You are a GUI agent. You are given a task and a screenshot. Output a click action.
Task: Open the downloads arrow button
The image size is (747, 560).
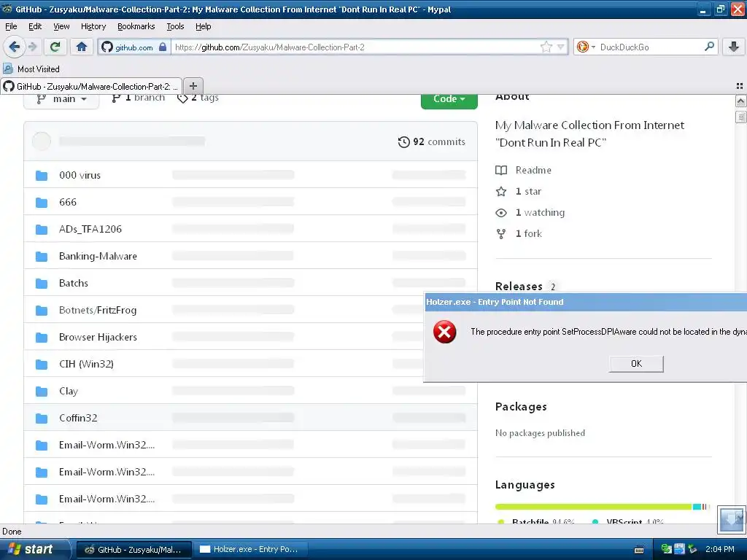(x=734, y=47)
